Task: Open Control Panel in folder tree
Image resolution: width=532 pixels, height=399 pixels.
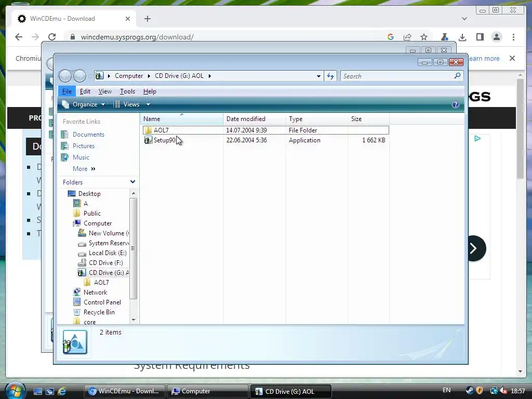Action: coord(102,302)
